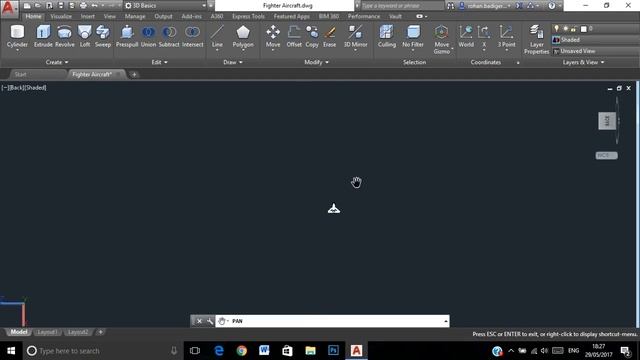Open the Home ribbon tab
Image resolution: width=640 pixels, height=360 pixels.
coord(33,16)
